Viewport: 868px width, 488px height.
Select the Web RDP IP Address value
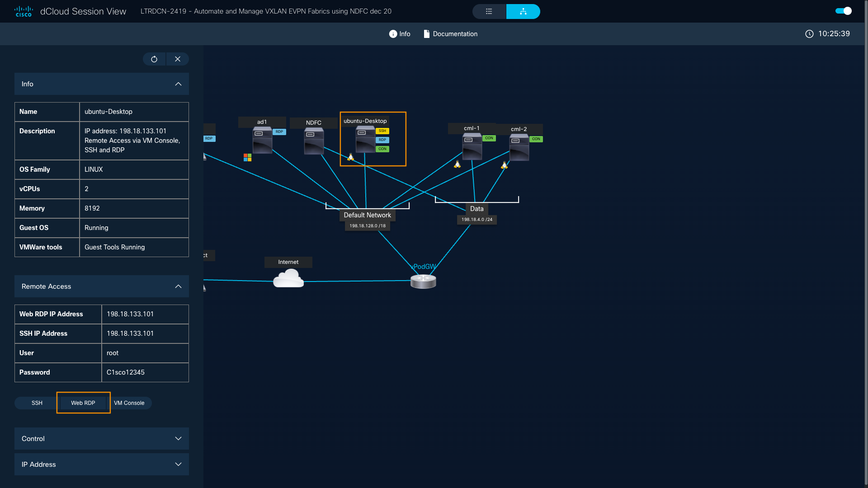pos(130,314)
